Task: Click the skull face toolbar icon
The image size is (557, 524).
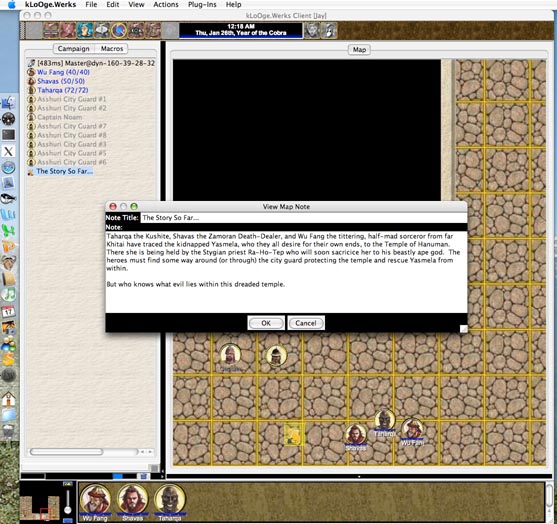Action: pyautogui.click(x=312, y=31)
